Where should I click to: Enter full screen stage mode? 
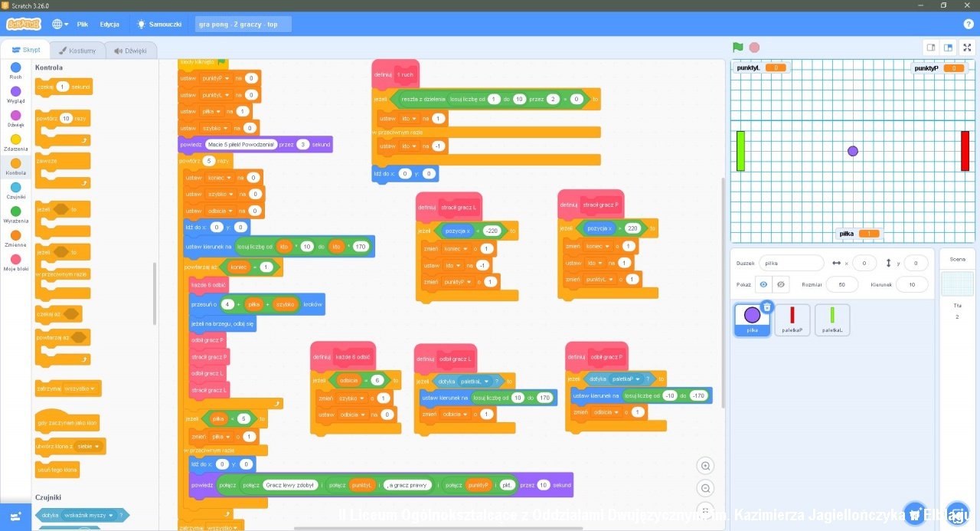tap(967, 48)
